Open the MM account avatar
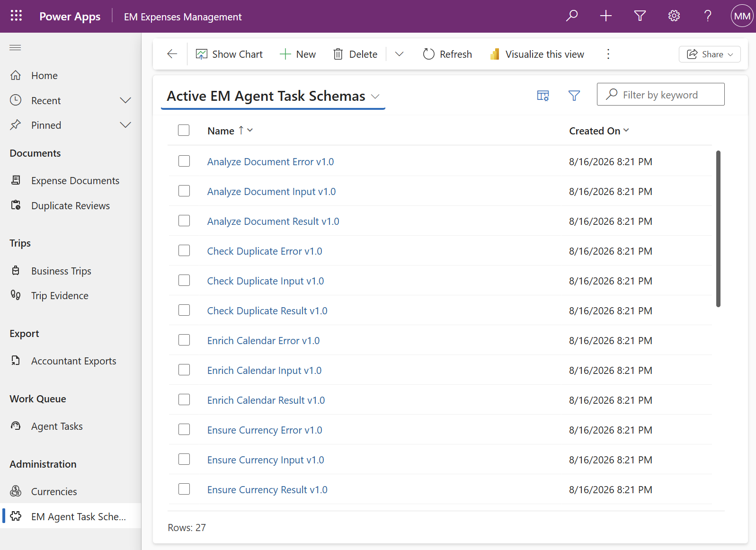 pos(742,16)
